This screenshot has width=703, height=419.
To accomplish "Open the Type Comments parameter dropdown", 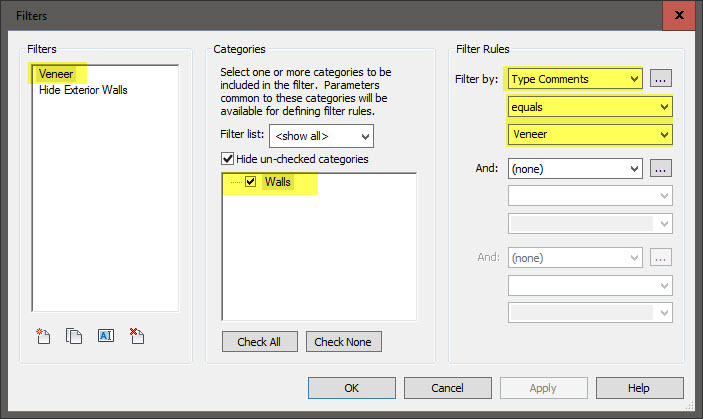I will tap(575, 78).
